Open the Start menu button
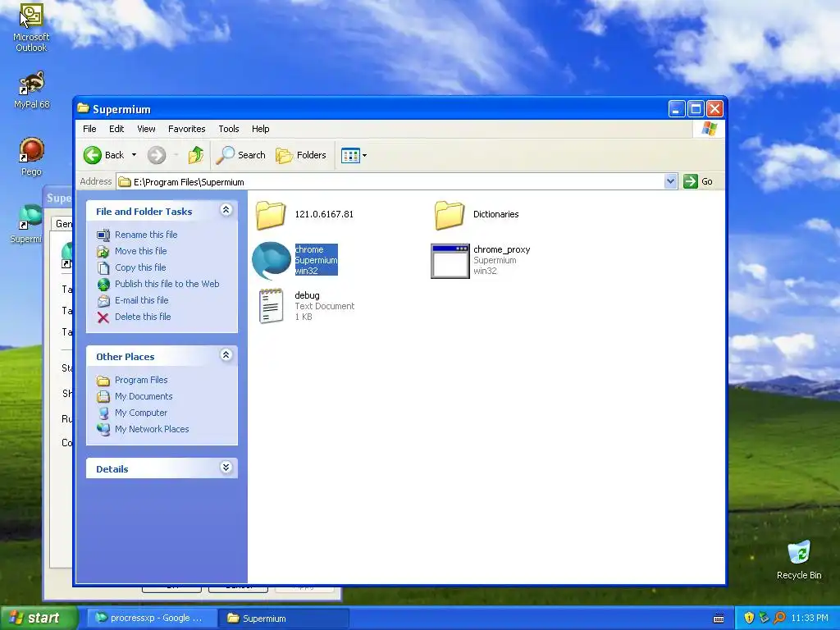This screenshot has width=840, height=630. point(39,619)
